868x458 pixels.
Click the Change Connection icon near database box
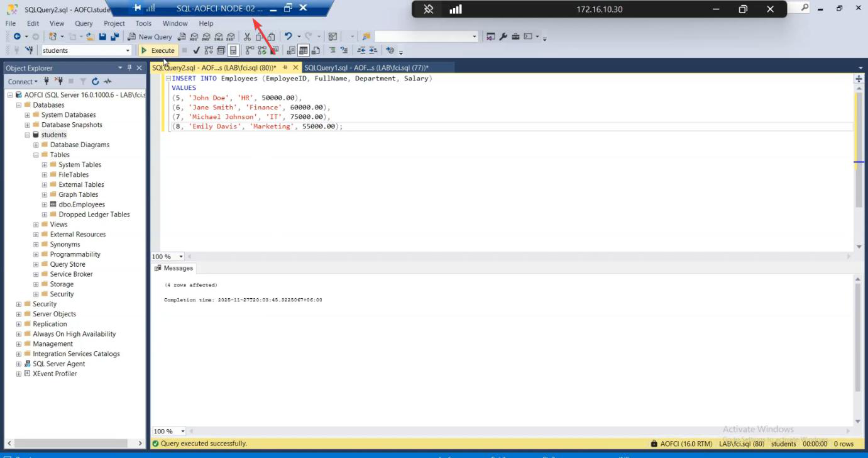coord(29,50)
